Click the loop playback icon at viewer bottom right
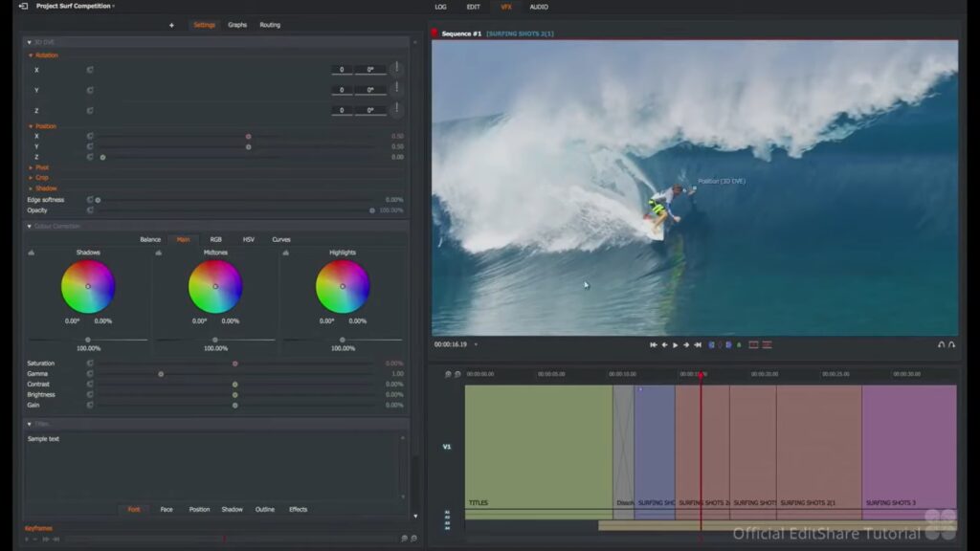This screenshot has height=551, width=980. [x=943, y=344]
